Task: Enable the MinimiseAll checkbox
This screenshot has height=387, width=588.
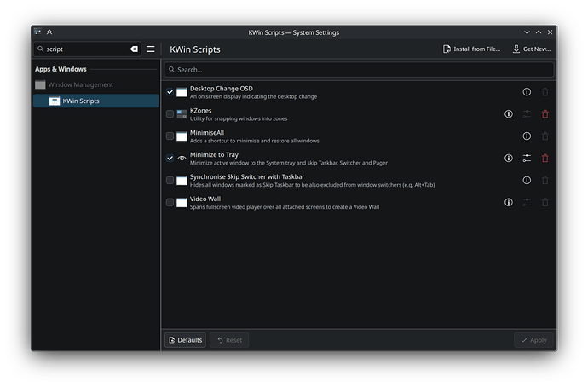Action: (x=170, y=136)
